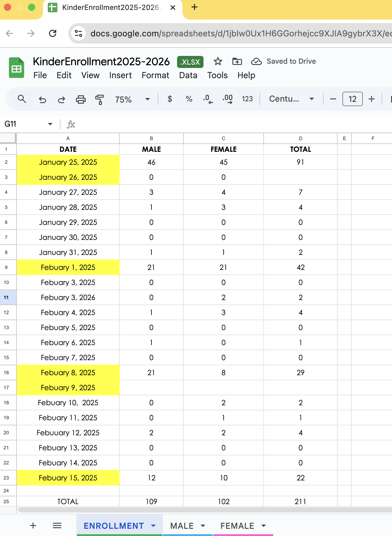Add a new sheet with plus button
The height and width of the screenshot is (536, 392).
click(33, 525)
